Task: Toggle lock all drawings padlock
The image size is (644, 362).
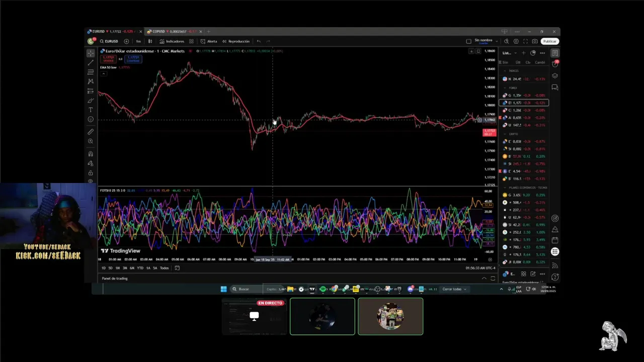Action: click(91, 173)
